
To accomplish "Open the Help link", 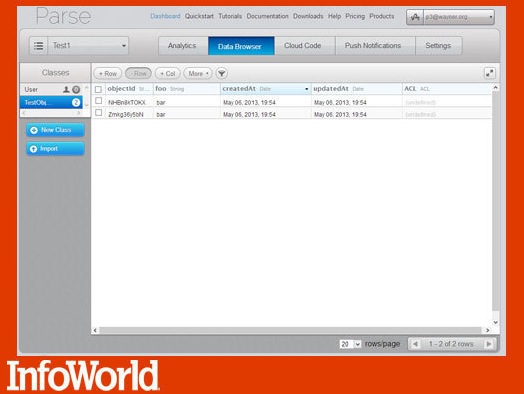I will tap(334, 16).
